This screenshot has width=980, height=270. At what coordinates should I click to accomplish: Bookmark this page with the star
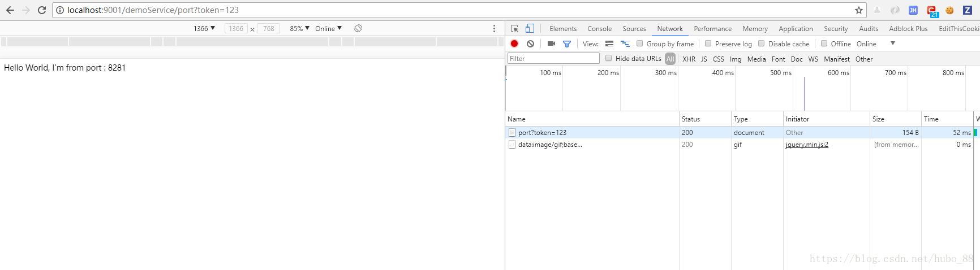click(859, 10)
